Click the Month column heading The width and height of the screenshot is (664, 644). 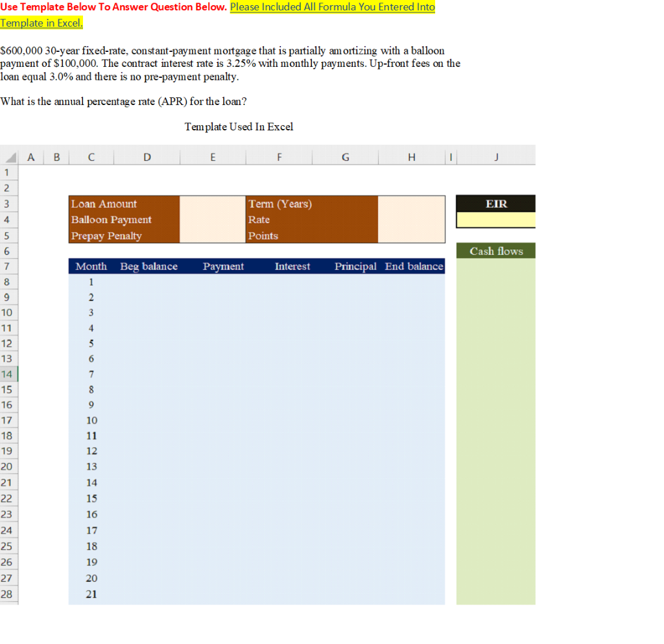tap(91, 267)
